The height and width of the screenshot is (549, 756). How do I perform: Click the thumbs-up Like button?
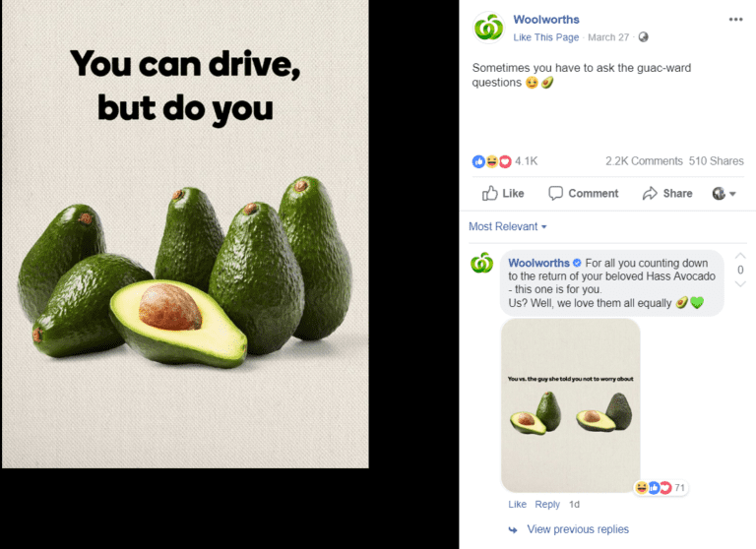pos(503,193)
